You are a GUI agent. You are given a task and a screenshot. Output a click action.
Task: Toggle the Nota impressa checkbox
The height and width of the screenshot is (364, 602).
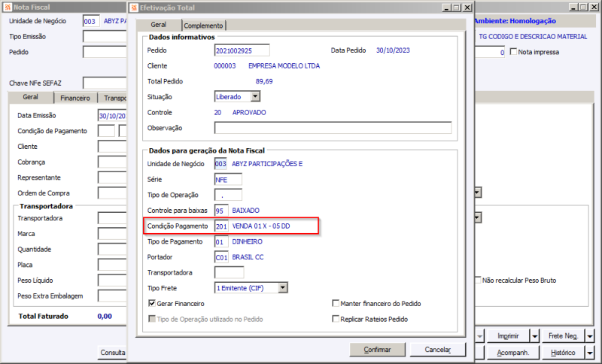(513, 51)
